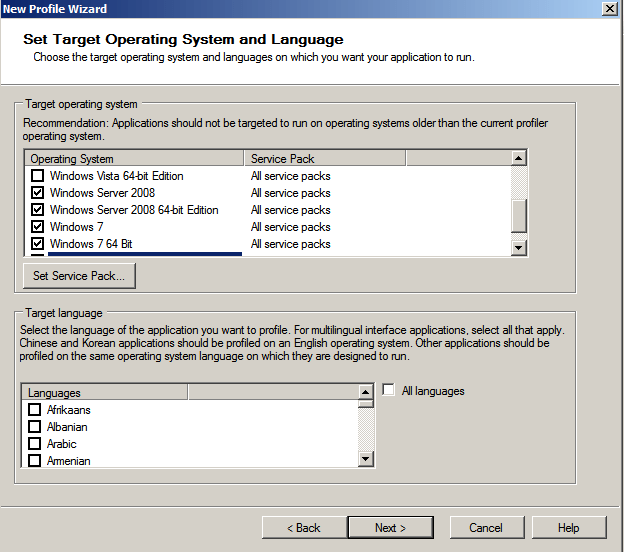Click the languages list scroll-down arrow
The width and height of the screenshot is (624, 552).
(365, 459)
